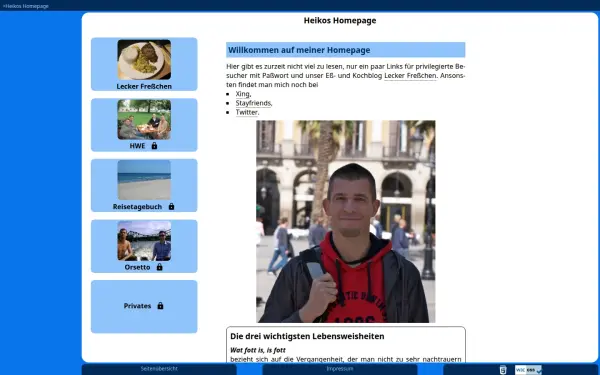Image resolution: width=600 pixels, height=375 pixels.
Task: Follow the Stayfriends link
Action: coord(253,103)
